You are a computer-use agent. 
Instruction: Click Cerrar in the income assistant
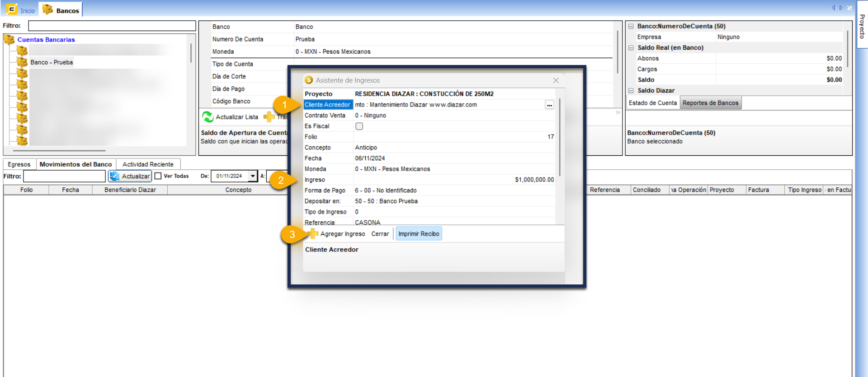(380, 234)
